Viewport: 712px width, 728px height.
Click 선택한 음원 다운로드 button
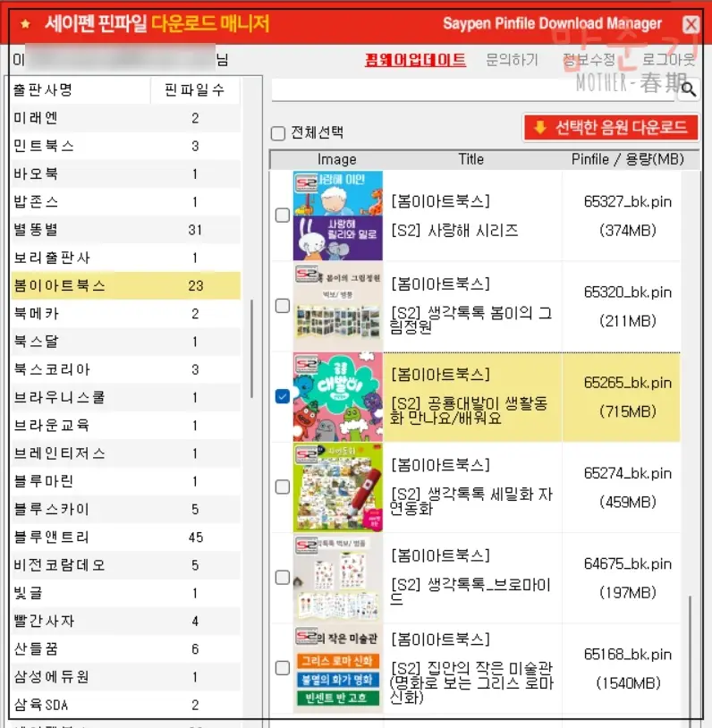[611, 127]
